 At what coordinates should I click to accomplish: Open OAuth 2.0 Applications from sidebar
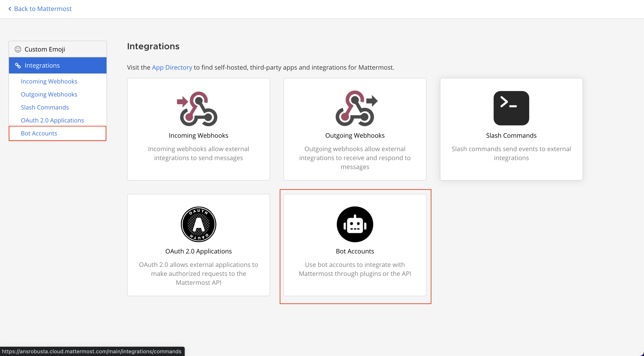click(x=52, y=120)
